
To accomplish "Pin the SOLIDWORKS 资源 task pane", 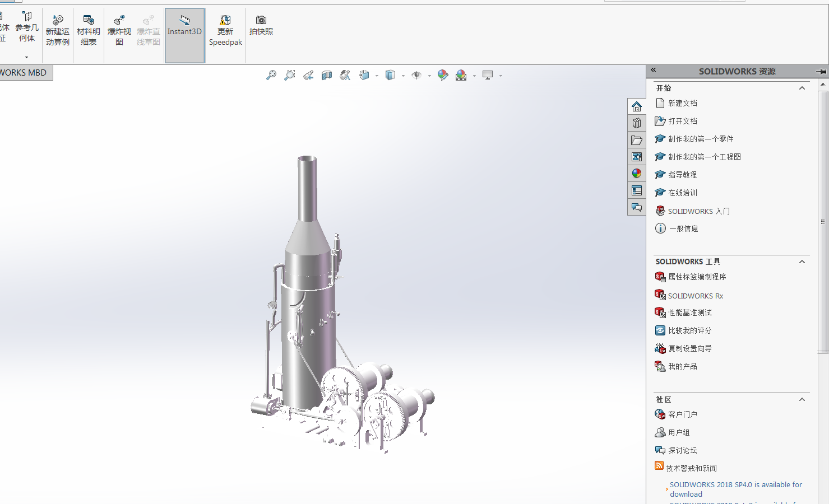I will 822,71.
